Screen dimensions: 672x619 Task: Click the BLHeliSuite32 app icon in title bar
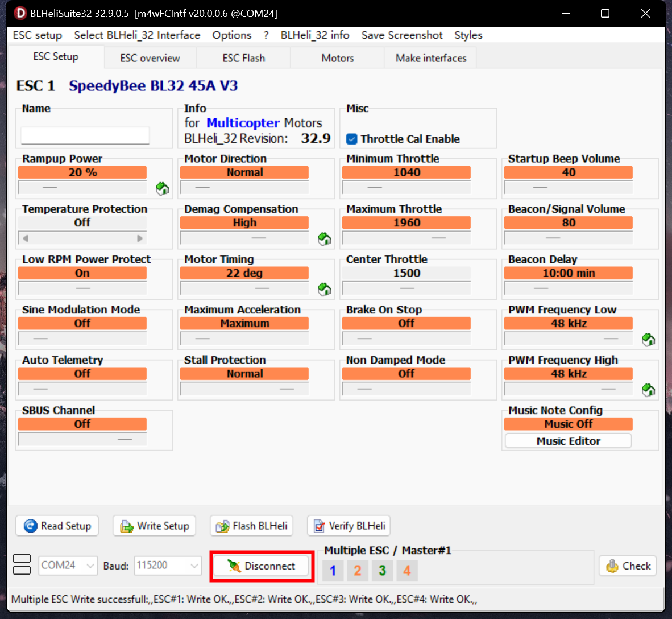click(20, 13)
